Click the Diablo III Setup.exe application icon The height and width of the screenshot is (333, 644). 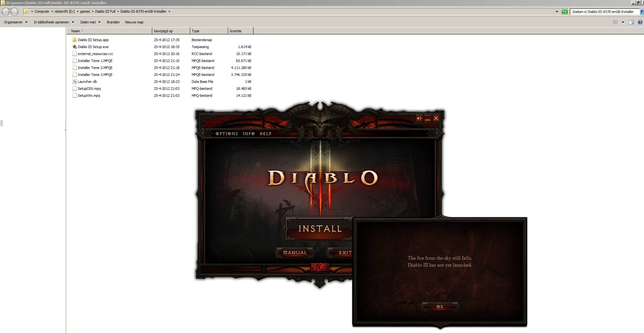click(75, 47)
